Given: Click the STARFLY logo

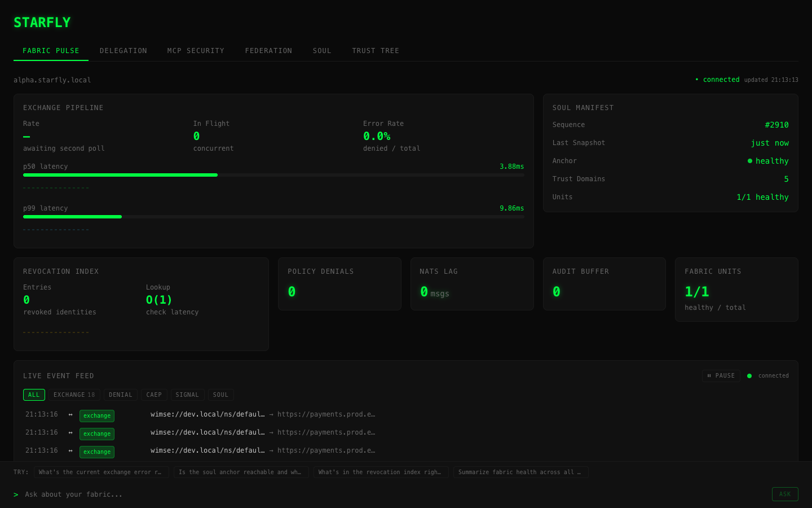Looking at the screenshot, I should tap(42, 23).
